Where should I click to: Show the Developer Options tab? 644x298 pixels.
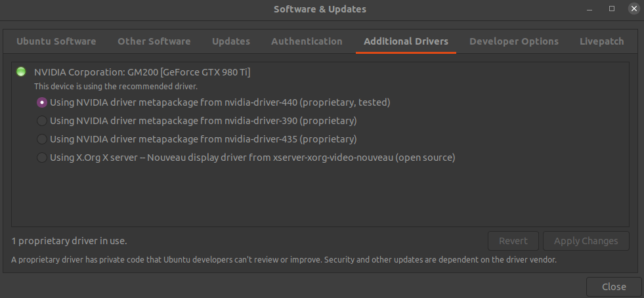click(x=514, y=41)
